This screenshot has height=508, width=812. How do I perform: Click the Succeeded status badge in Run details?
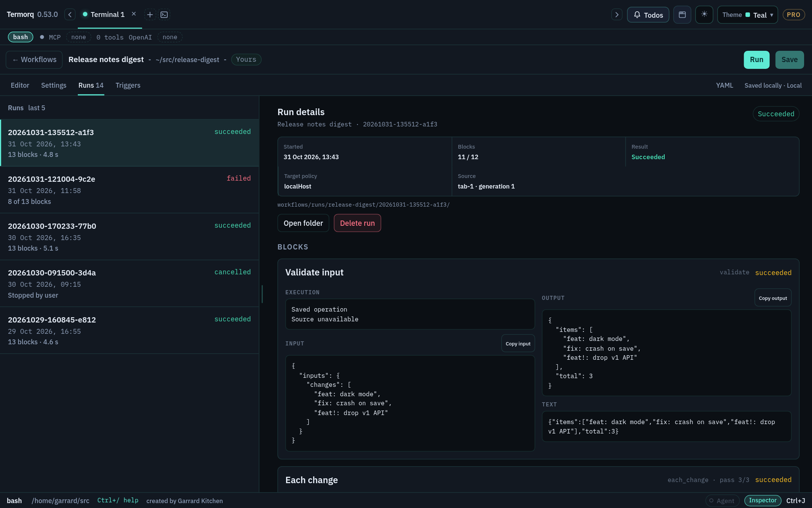pos(776,114)
